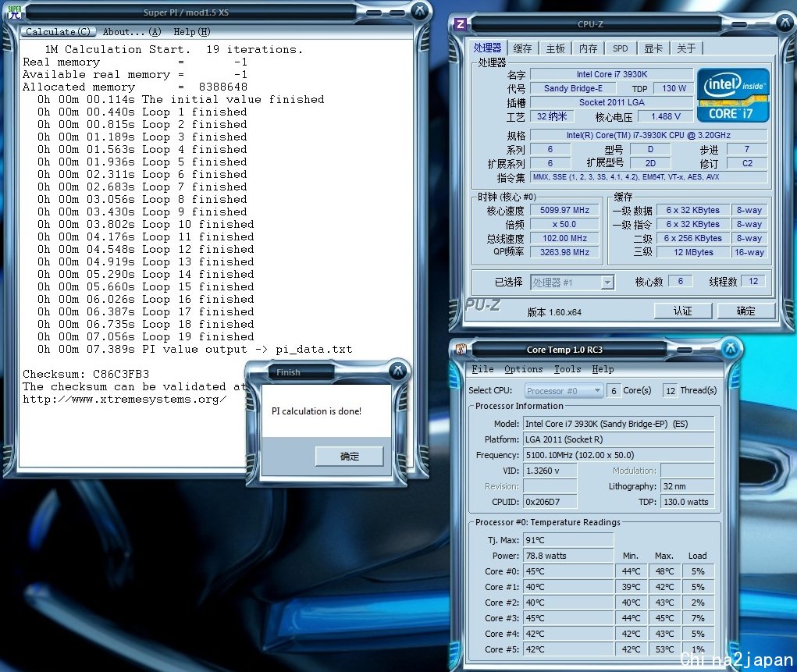797x672 pixels.
Task: Click the CPUID value 0x206D7
Action: pos(550,502)
